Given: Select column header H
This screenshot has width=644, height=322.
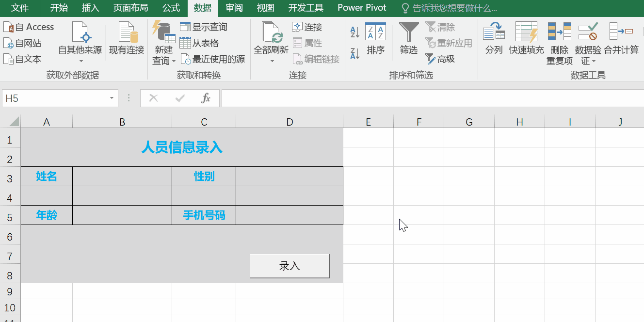Looking at the screenshot, I should click(520, 122).
